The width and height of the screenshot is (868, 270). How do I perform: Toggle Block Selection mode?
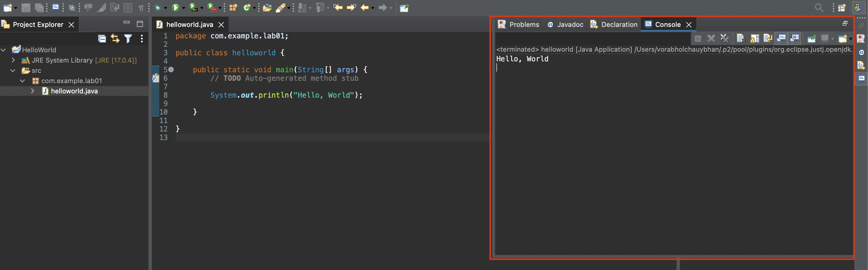(128, 8)
